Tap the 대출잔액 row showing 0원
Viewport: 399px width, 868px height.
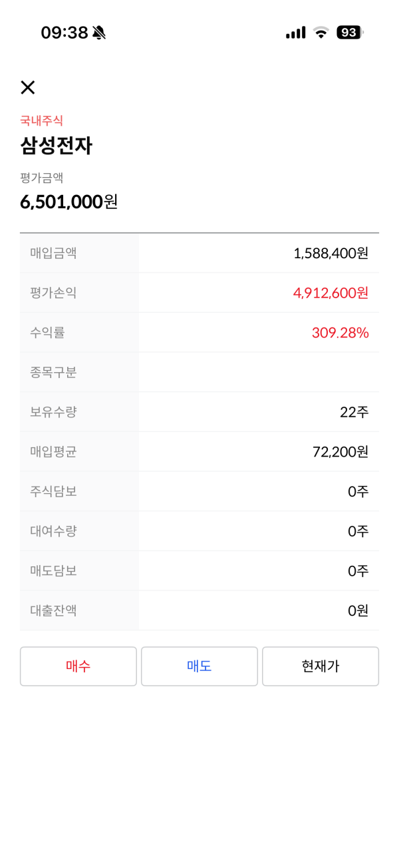(199, 610)
